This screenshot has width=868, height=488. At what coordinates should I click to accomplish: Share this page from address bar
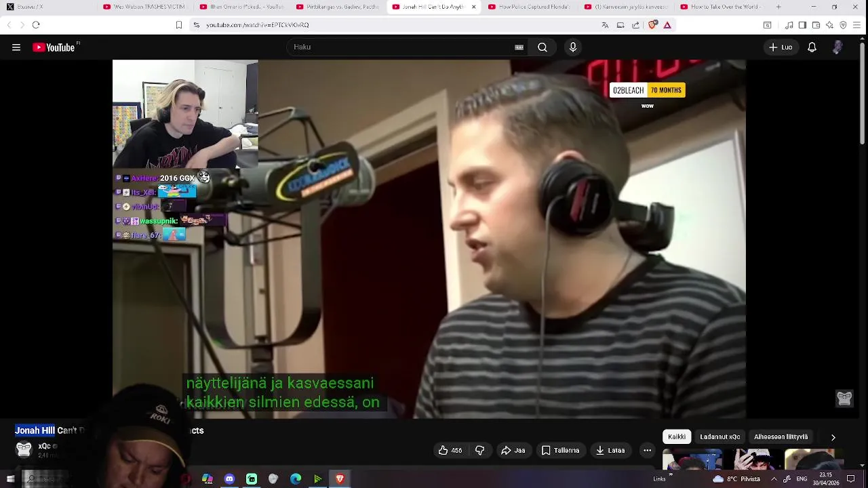(635, 25)
